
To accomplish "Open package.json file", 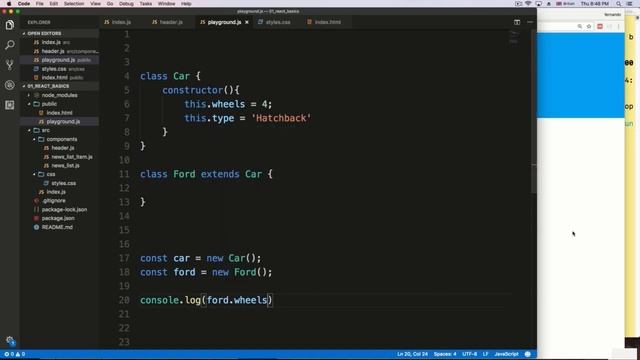I will click(x=58, y=218).
